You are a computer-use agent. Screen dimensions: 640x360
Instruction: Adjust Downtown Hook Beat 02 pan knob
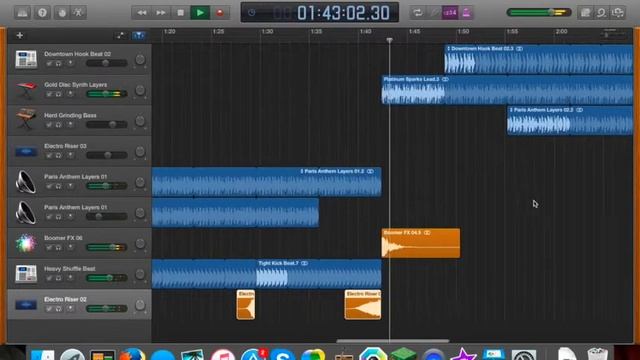click(x=140, y=59)
